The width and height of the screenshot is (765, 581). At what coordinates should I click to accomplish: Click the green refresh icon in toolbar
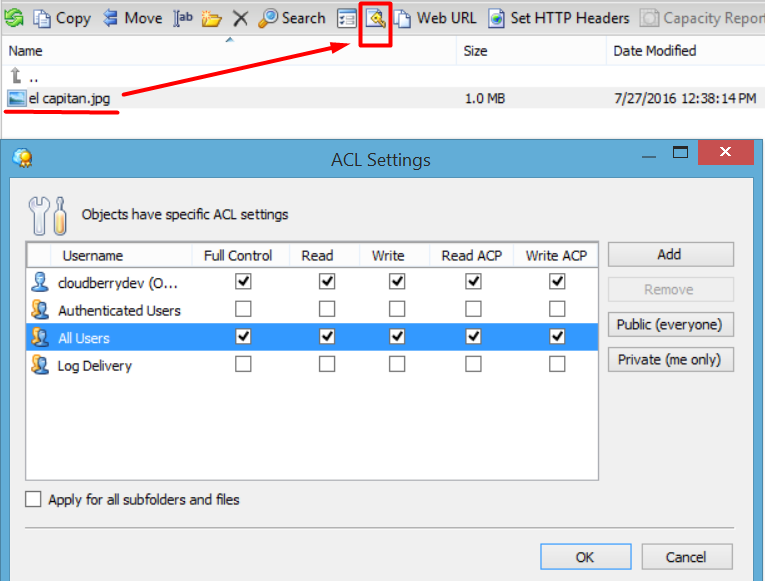coord(14,18)
